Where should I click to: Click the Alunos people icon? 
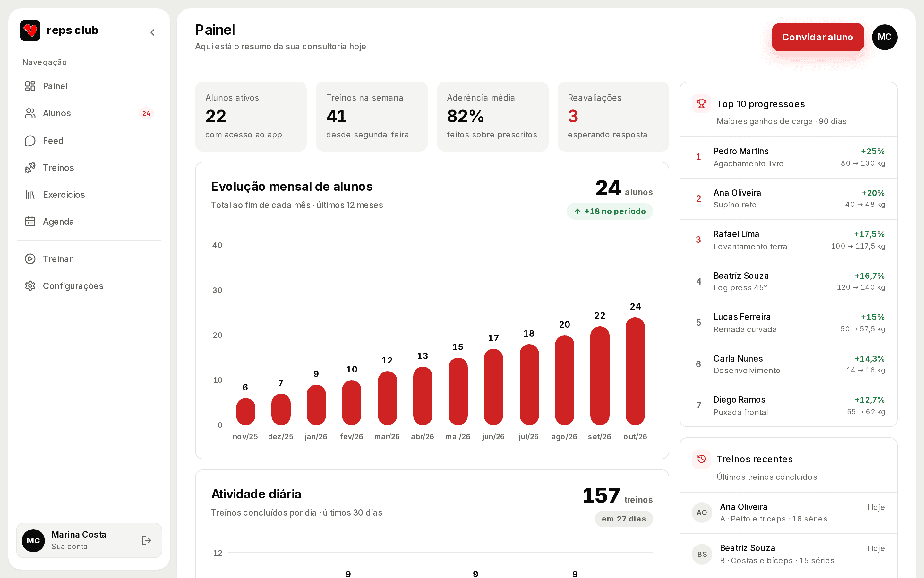tap(30, 113)
